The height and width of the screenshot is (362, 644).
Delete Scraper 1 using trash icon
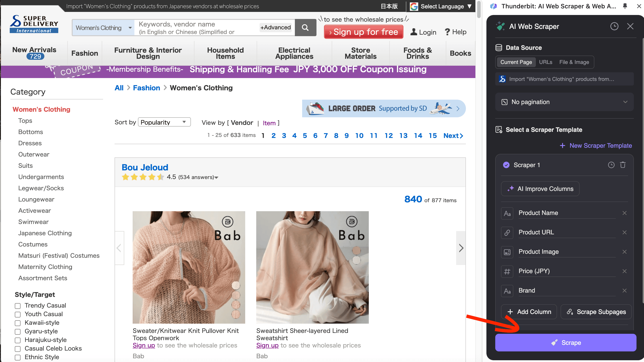623,165
